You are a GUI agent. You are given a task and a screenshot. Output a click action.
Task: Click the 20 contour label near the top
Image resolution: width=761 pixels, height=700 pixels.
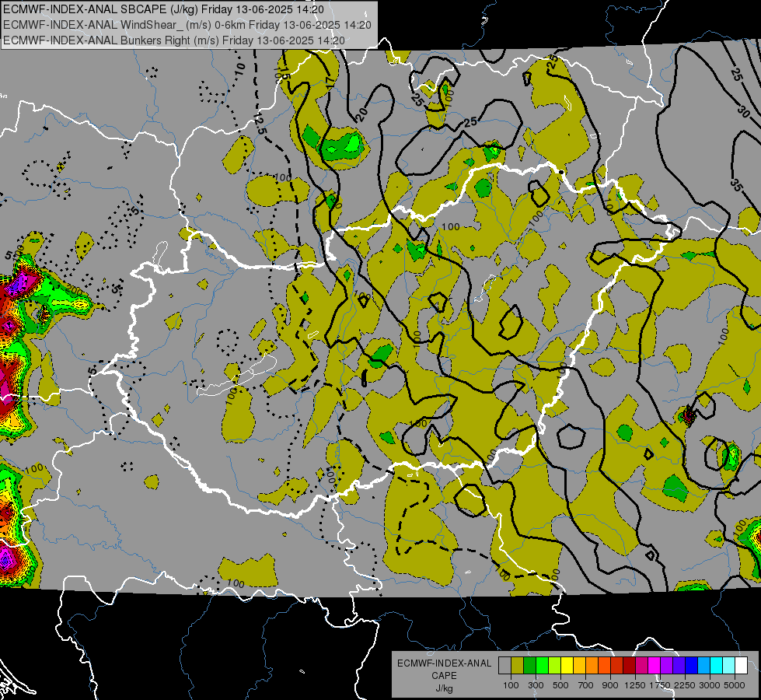[x=361, y=115]
